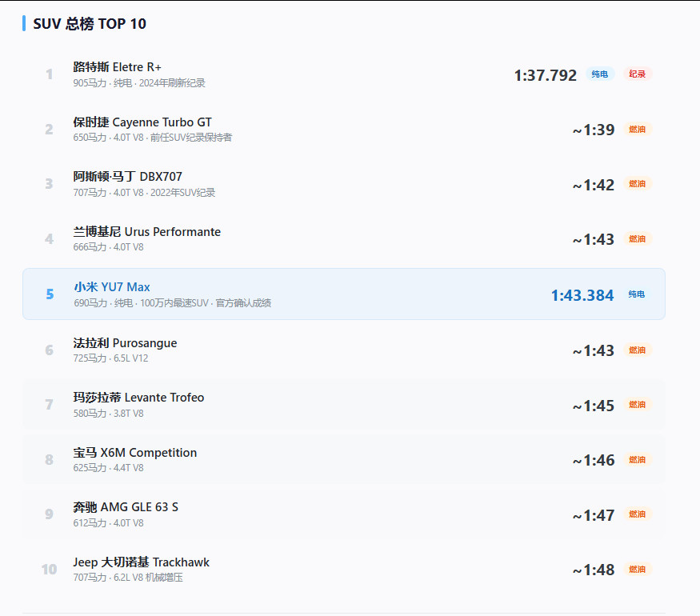Click the ~1:43 time in the Purosangue row

[x=594, y=351]
